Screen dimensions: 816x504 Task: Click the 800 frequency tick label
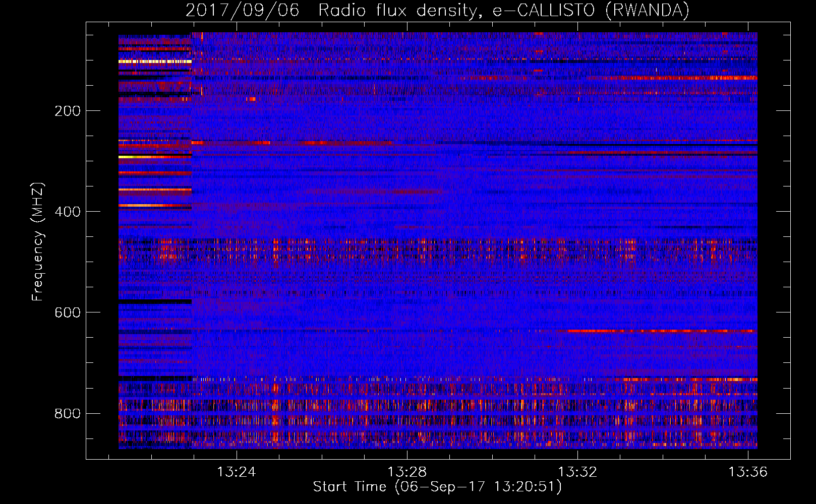(68, 414)
